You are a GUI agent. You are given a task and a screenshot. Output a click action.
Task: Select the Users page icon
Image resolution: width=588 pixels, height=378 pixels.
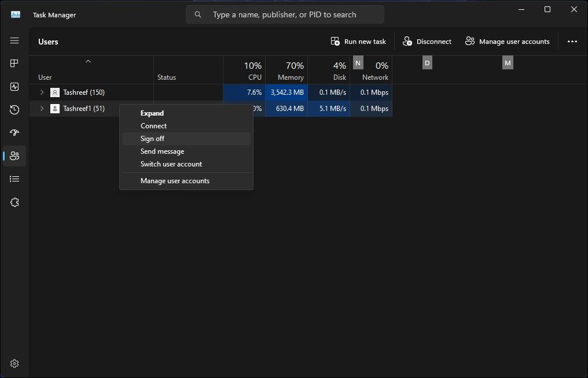click(x=14, y=156)
